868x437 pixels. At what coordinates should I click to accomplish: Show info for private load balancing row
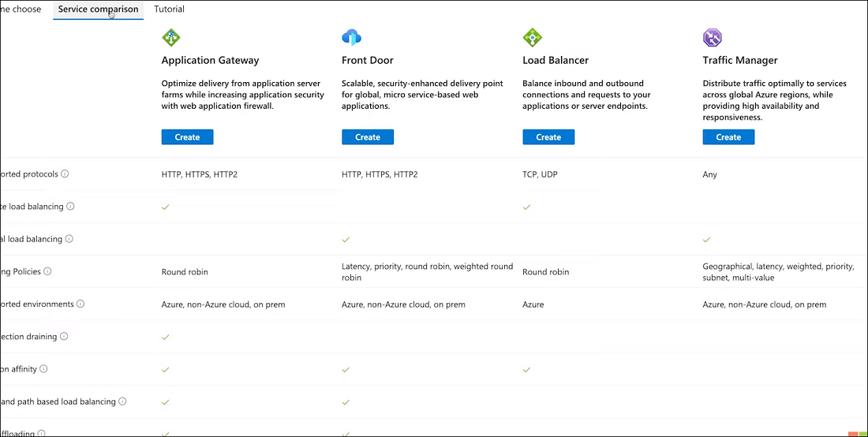pos(70,207)
